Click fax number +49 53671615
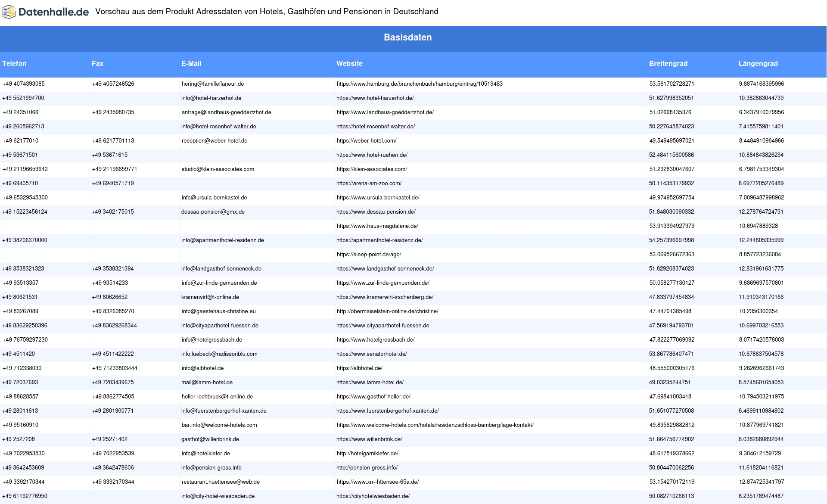827x504 pixels. pyautogui.click(x=109, y=155)
